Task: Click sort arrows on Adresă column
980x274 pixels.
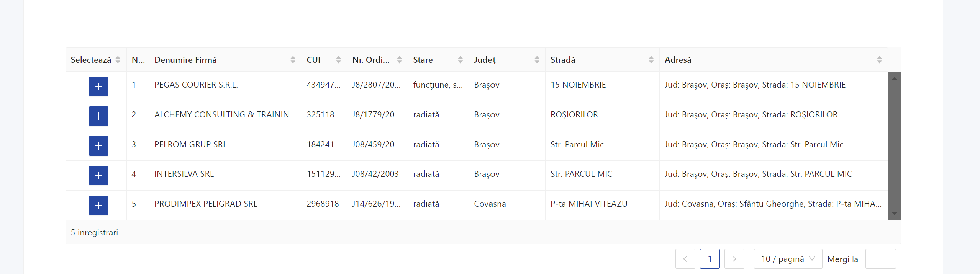Action: pyautogui.click(x=879, y=60)
